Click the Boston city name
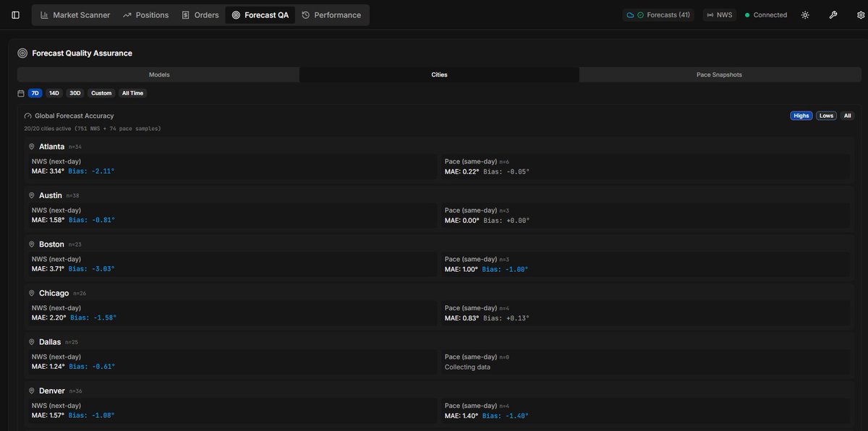This screenshot has height=431, width=868. coord(51,244)
